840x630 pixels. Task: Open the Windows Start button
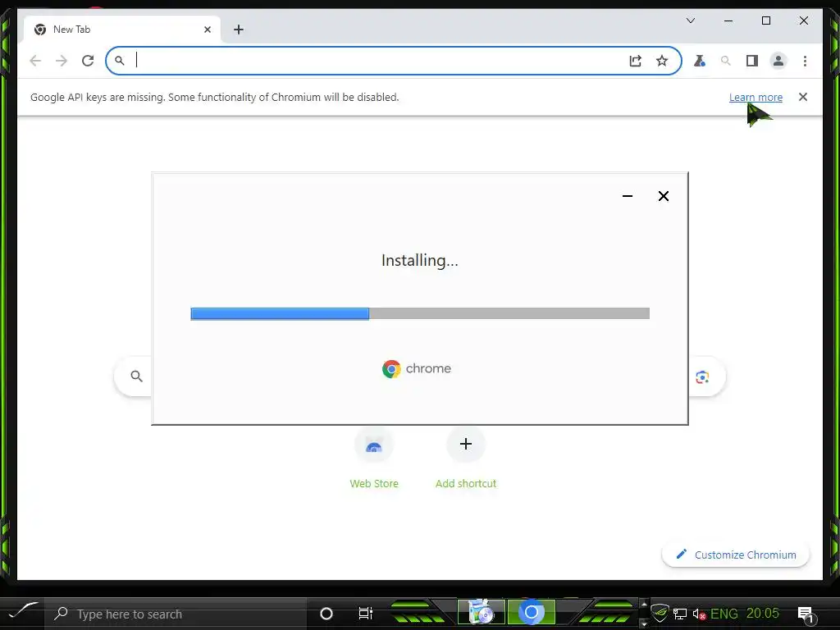pos(22,613)
